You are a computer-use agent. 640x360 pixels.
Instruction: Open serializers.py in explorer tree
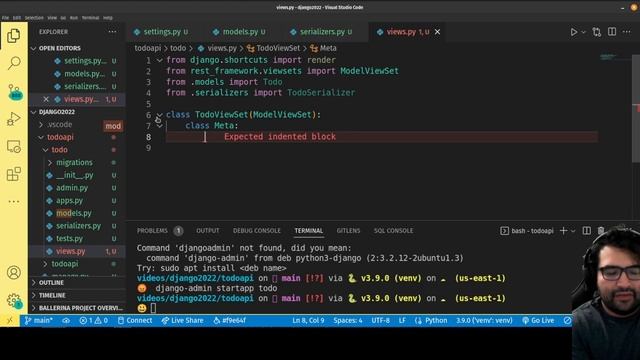(78, 226)
